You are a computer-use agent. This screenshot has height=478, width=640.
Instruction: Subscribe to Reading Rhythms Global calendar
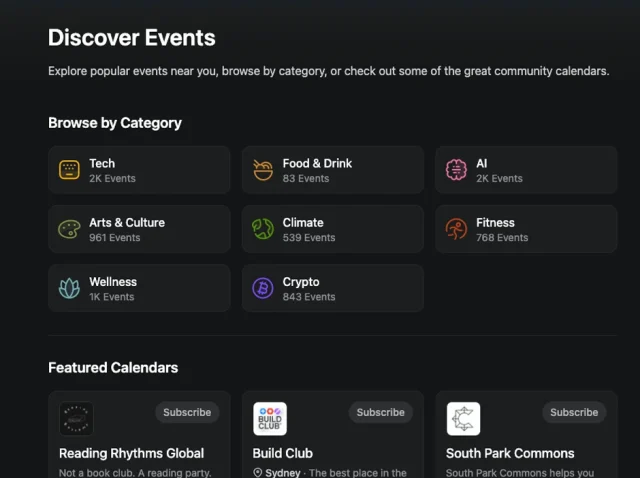coord(187,412)
